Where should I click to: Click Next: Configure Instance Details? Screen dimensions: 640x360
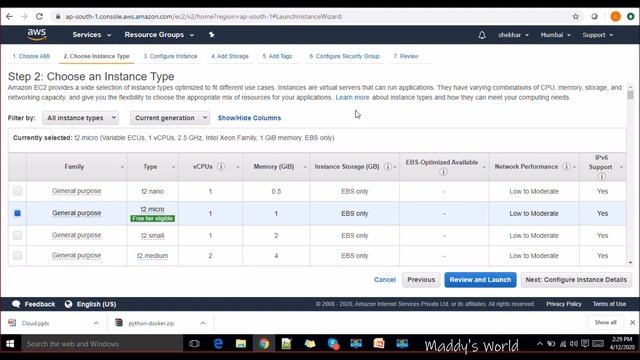coord(576,280)
